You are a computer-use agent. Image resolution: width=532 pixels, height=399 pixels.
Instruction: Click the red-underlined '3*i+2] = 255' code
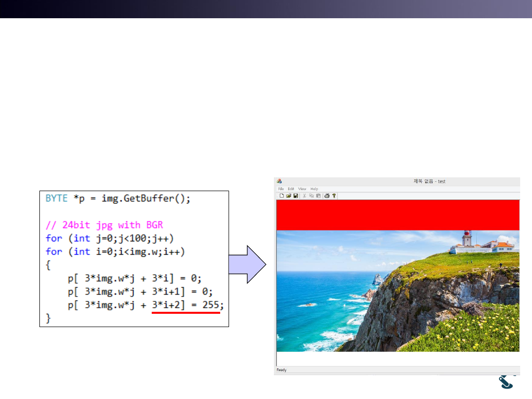click(187, 305)
